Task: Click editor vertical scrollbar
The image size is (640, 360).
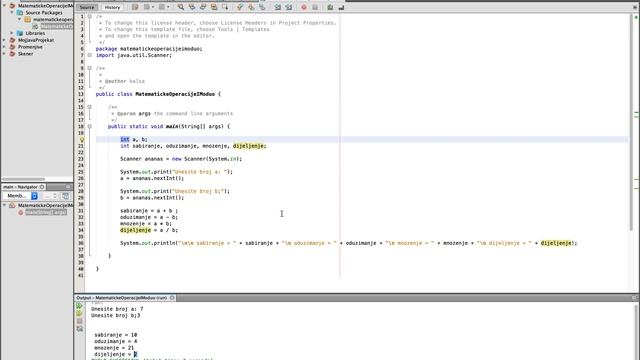Action: pyautogui.click(x=631, y=122)
